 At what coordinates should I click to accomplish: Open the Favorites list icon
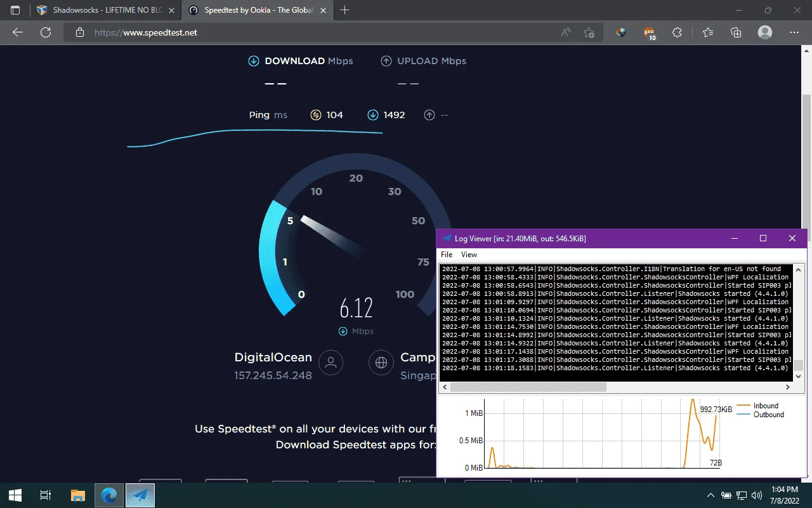(x=708, y=32)
